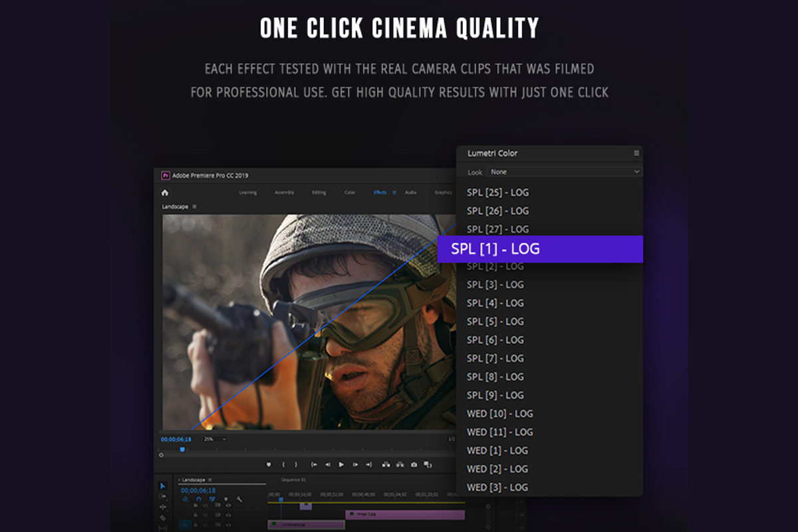Lock track V2
798x532 pixels.
[x=196, y=515]
